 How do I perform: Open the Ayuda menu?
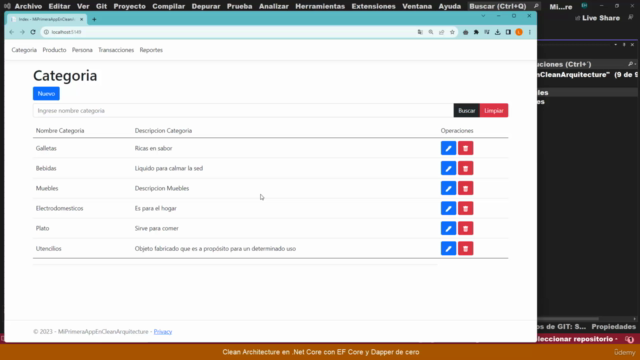point(450,6)
